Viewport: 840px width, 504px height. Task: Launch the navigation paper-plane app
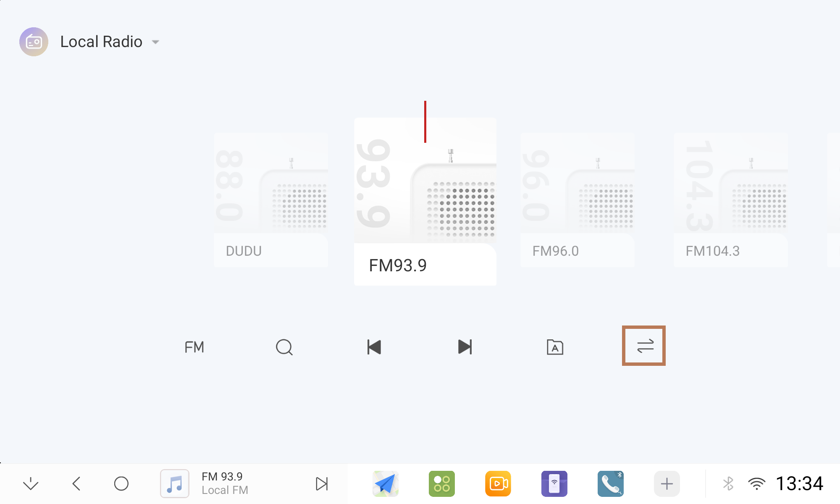(x=386, y=484)
